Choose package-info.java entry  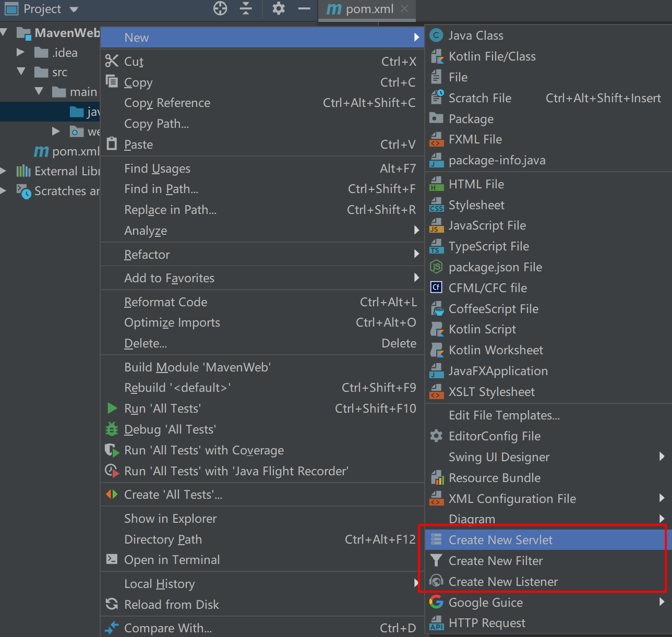pos(548,160)
